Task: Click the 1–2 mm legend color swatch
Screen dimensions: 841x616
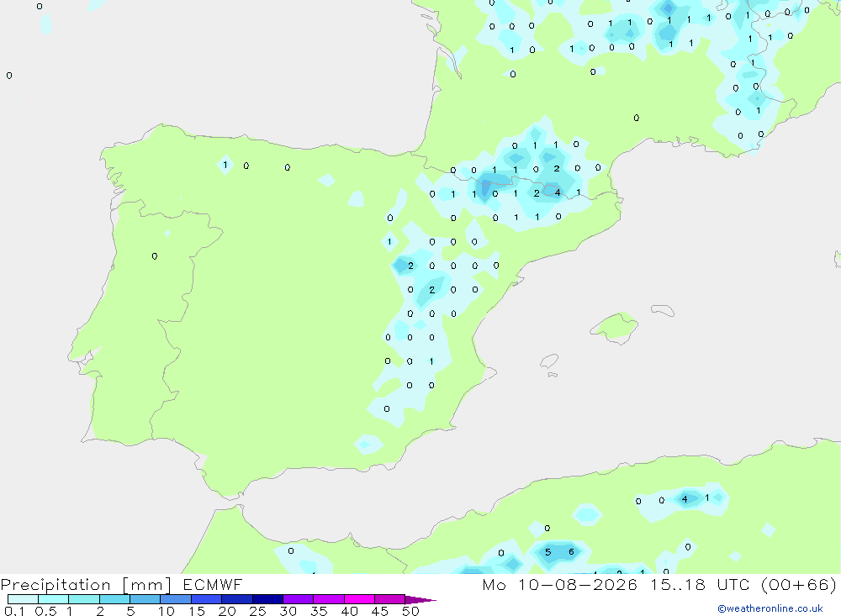Action: (x=84, y=599)
